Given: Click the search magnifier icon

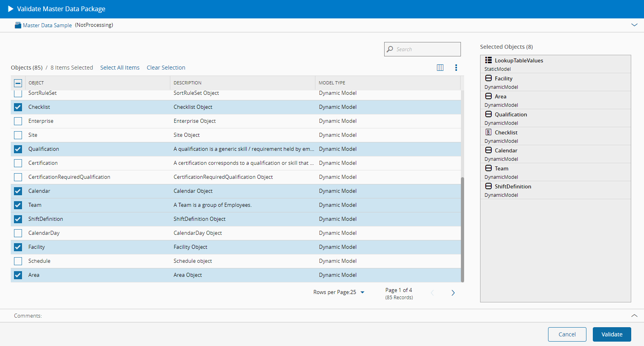Looking at the screenshot, I should [x=390, y=49].
